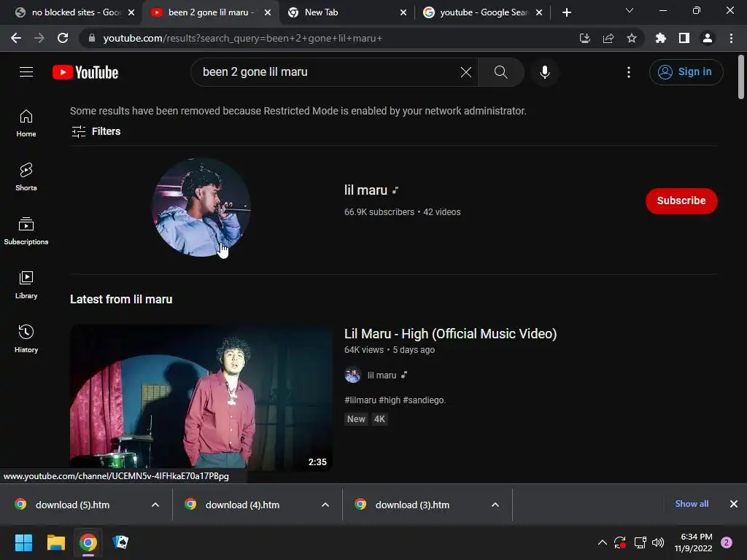Screen dimensions: 747x560
Task: Share this page from the address bar
Action: (608, 38)
